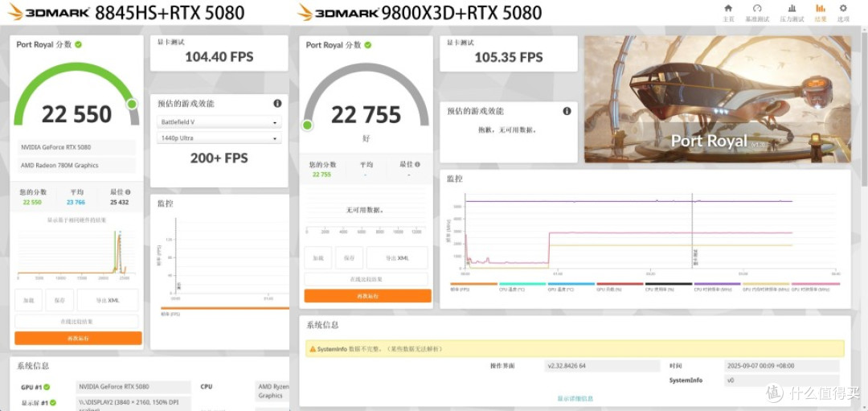This screenshot has height=411, width=868.
Task: Click the average score 23 766
Action: (76, 202)
